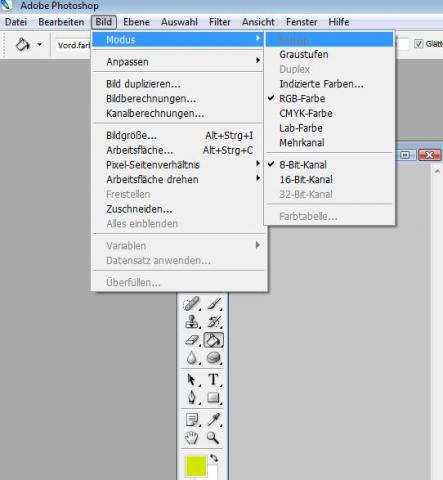Select the Eyedropper tool
Viewport: 443px width, 480px height.
pos(214,420)
